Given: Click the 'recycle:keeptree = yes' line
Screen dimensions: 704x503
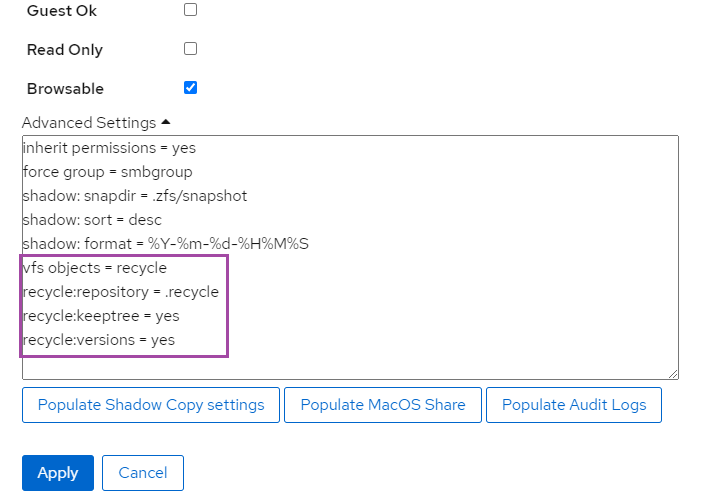Looking at the screenshot, I should 101,316.
